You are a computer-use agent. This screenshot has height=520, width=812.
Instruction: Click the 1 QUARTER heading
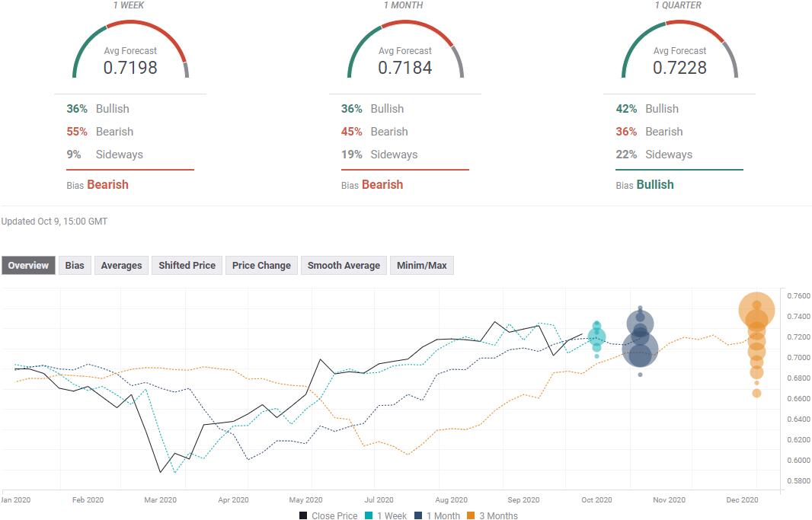click(679, 5)
